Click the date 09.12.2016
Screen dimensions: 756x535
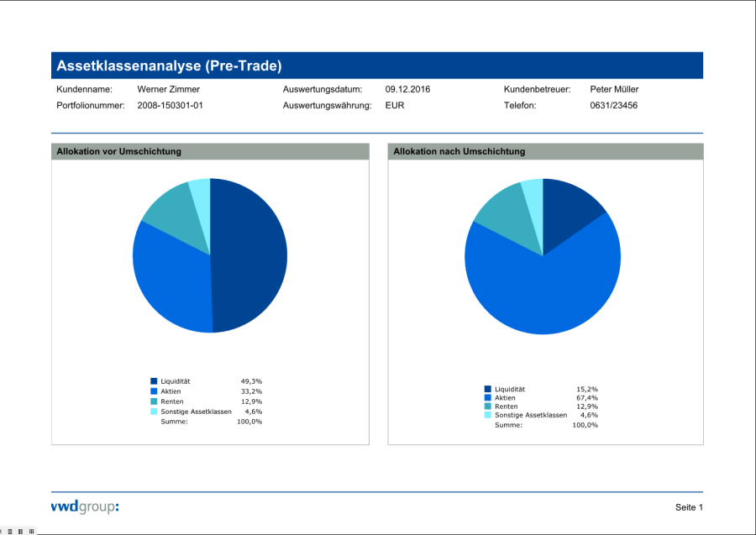coord(407,89)
